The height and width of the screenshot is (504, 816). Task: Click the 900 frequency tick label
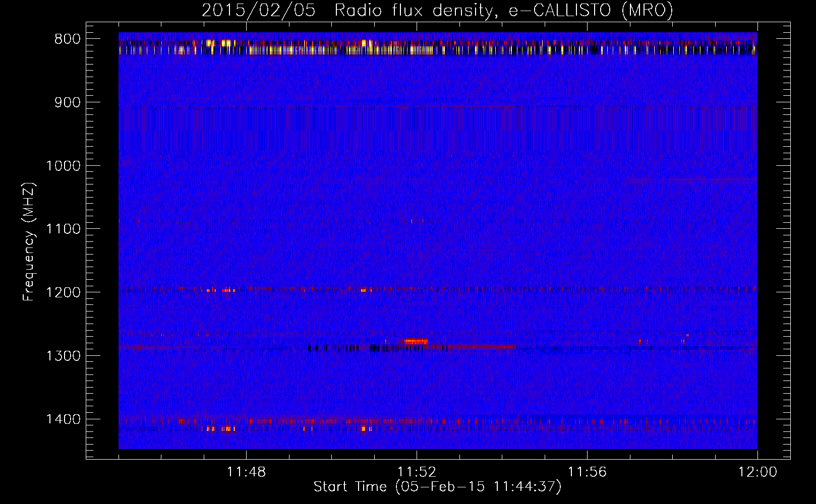click(68, 102)
